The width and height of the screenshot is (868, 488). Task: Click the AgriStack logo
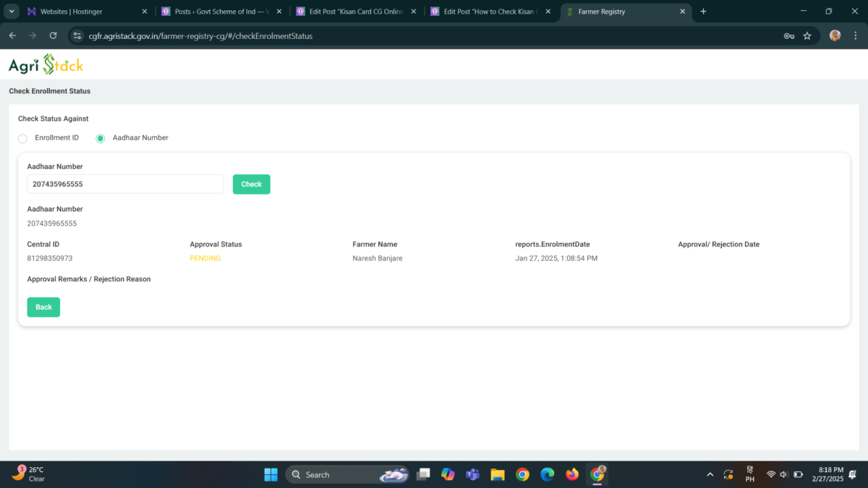coord(46,64)
